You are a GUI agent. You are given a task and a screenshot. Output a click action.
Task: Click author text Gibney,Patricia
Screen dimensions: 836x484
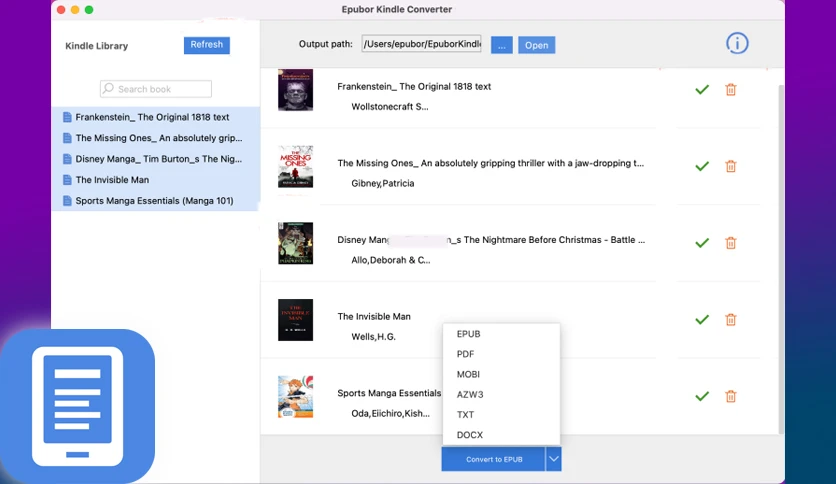(x=383, y=183)
